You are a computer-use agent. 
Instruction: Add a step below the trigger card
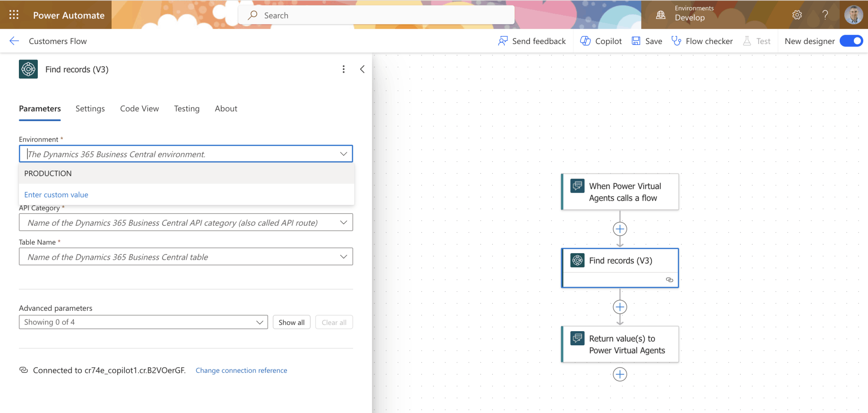tap(620, 229)
